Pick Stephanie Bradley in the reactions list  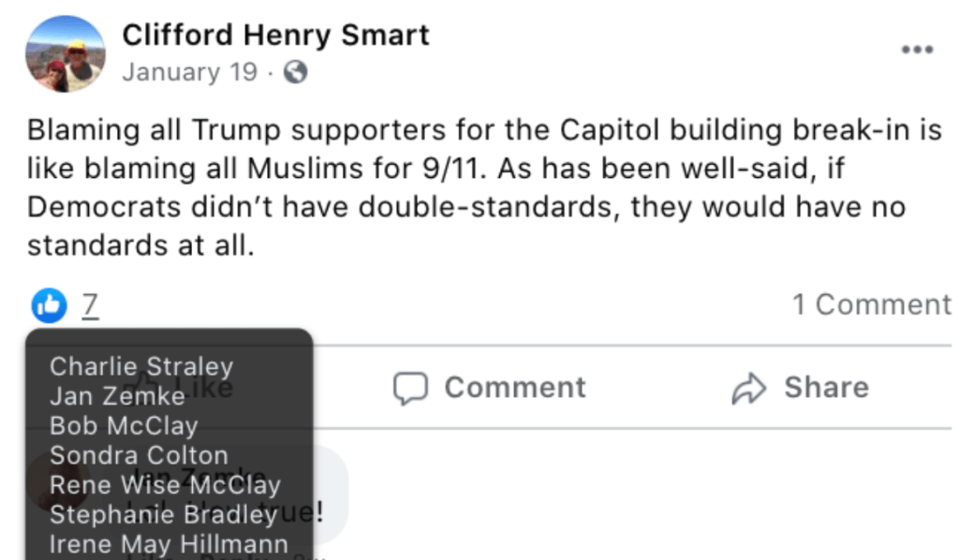pyautogui.click(x=163, y=515)
